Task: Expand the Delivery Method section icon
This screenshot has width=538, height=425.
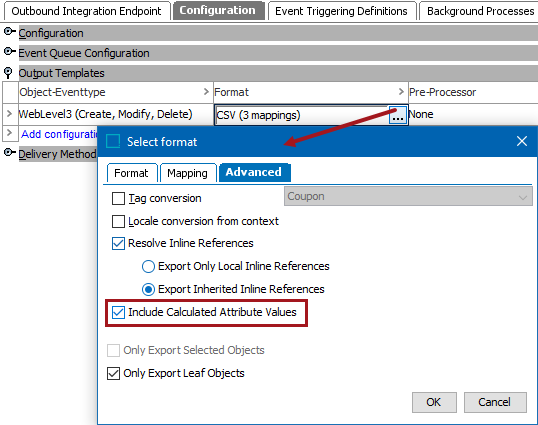Action: pyautogui.click(x=9, y=153)
